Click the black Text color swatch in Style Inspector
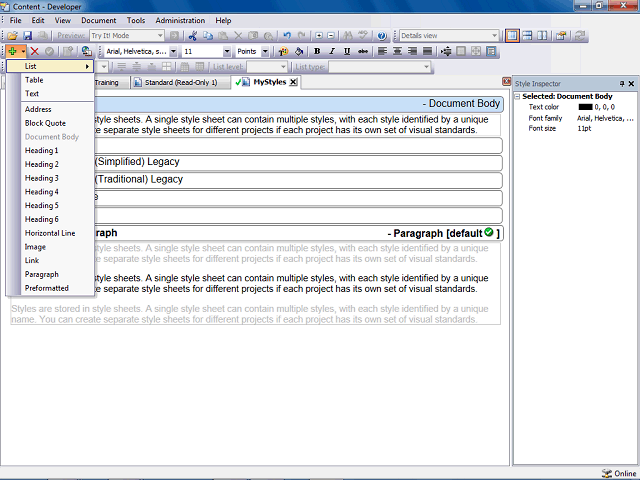Screen dimensions: 640x480 click(585, 107)
